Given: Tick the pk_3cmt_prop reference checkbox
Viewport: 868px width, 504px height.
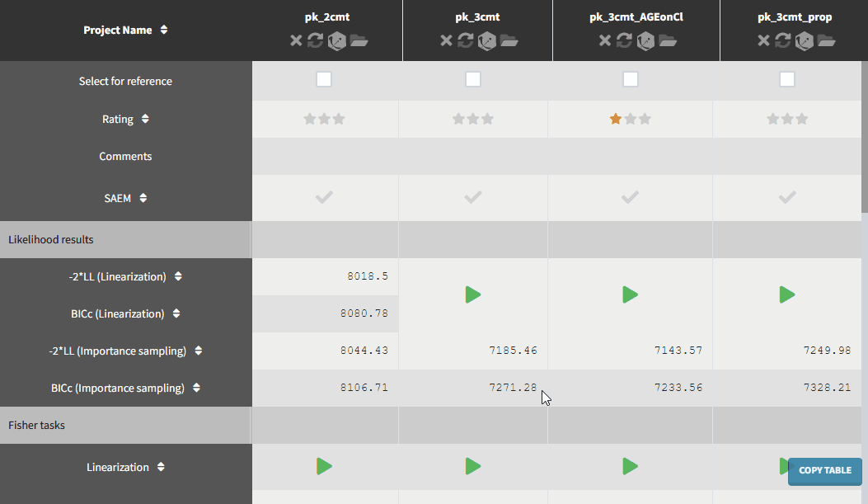Looking at the screenshot, I should [787, 79].
